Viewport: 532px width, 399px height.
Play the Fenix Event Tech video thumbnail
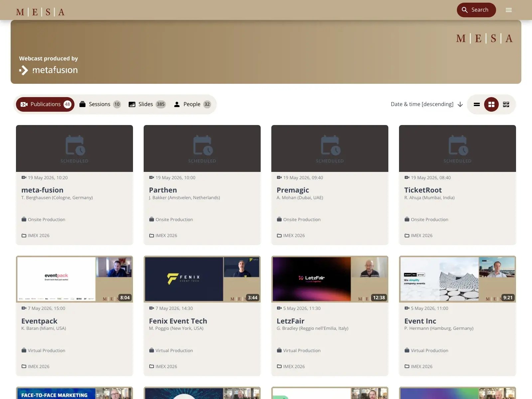pos(202,279)
